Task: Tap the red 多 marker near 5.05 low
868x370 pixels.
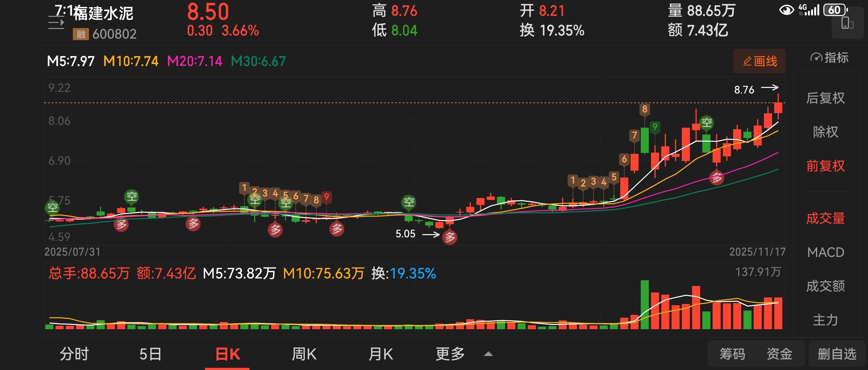Action: coord(450,237)
